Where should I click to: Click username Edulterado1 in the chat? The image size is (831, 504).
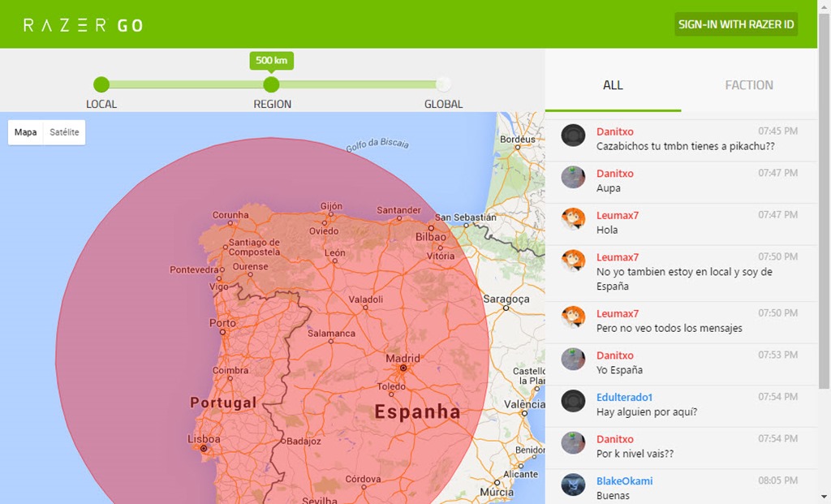pos(624,397)
